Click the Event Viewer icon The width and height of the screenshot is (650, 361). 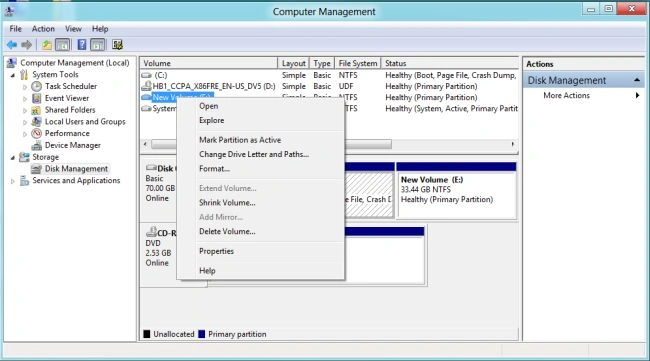click(x=37, y=98)
